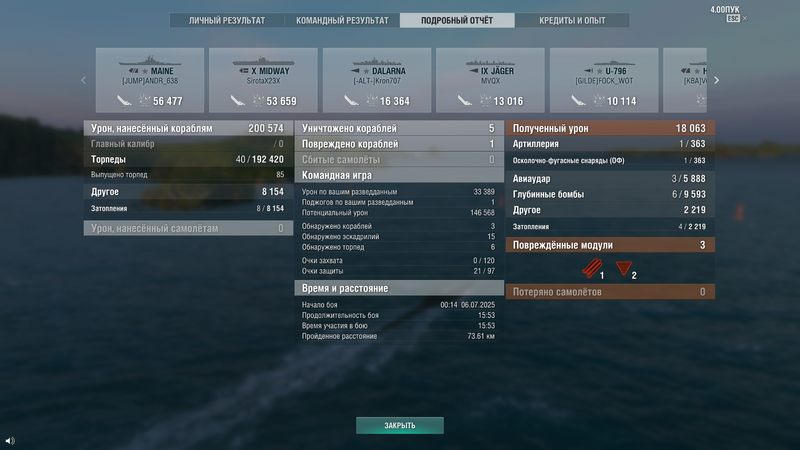Click the Урон, нанесённый кораблям header
This screenshot has width=800, height=450.
click(188, 128)
